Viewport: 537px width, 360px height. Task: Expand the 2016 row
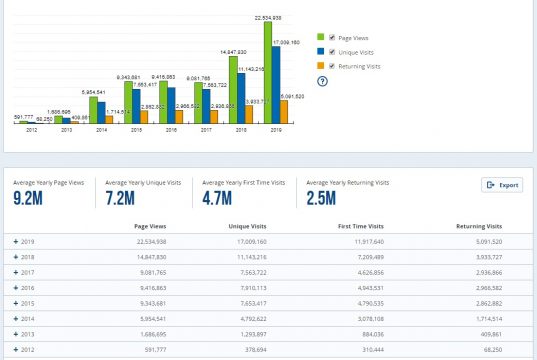point(16,288)
